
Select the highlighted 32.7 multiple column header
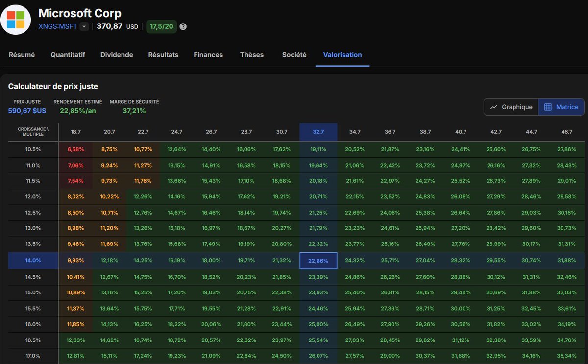click(x=318, y=132)
